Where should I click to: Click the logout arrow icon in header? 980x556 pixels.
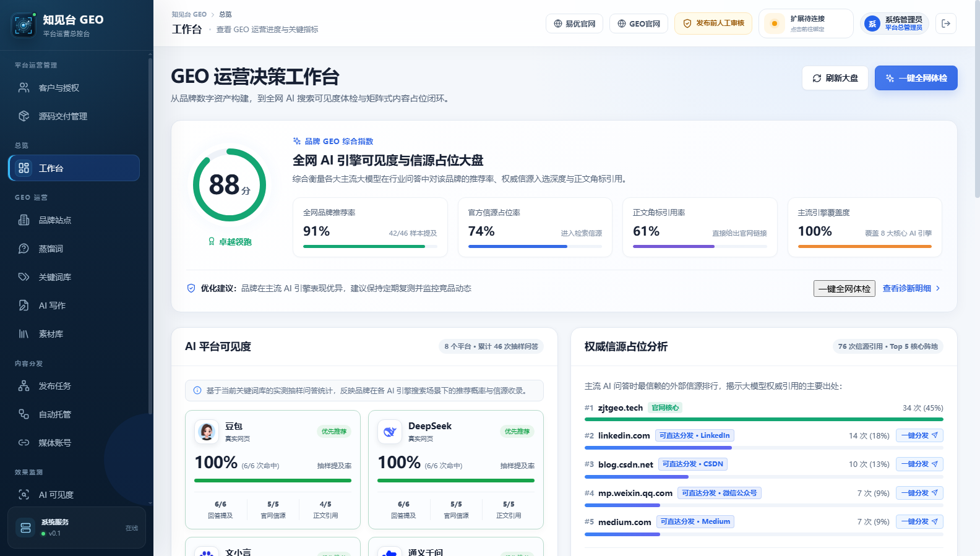[946, 24]
